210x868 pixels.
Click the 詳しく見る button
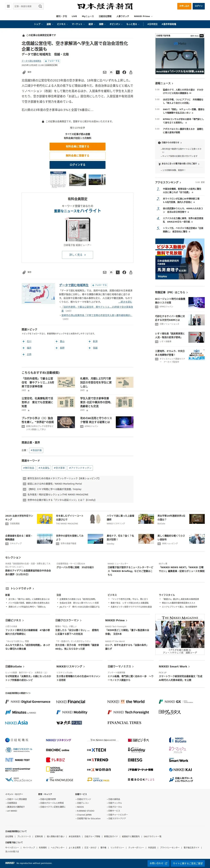point(78,255)
